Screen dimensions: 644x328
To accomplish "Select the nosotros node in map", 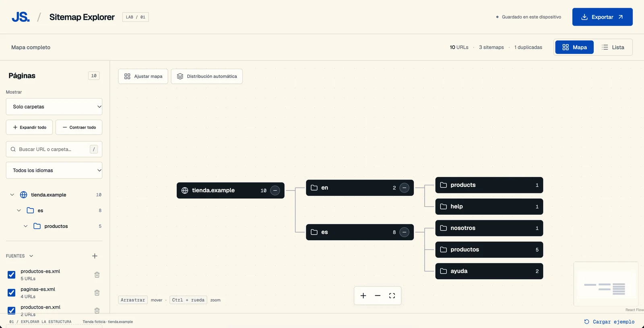I will pyautogui.click(x=489, y=228).
